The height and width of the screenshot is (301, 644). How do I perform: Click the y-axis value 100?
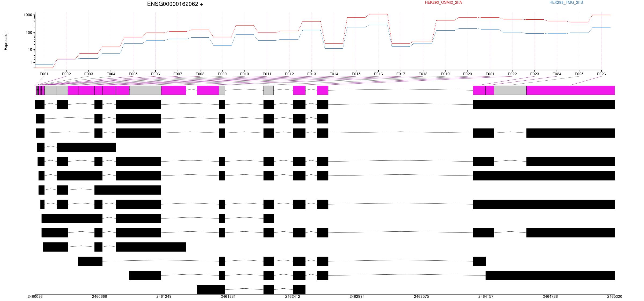[29, 33]
